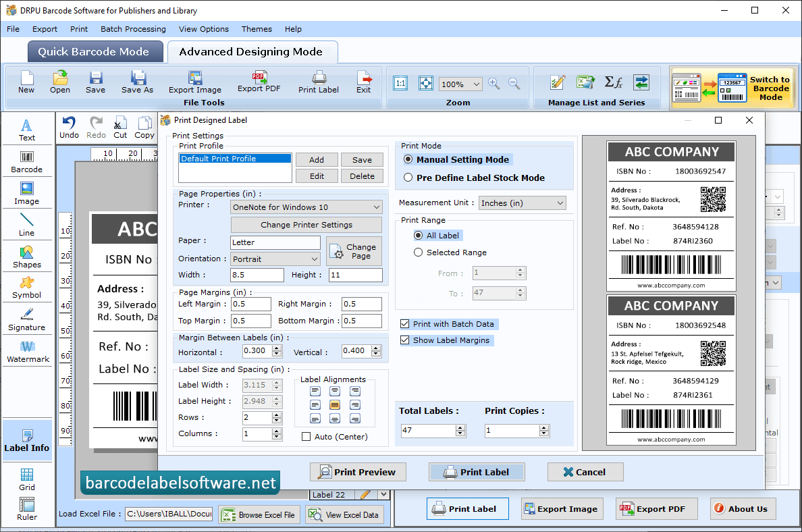
Task: Click Change Printer Settings button
Action: click(x=306, y=225)
